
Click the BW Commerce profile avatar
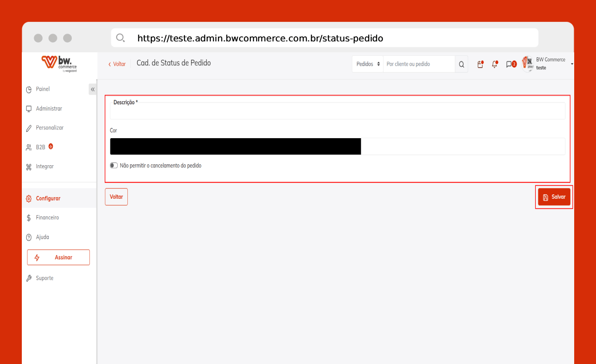pos(528,64)
